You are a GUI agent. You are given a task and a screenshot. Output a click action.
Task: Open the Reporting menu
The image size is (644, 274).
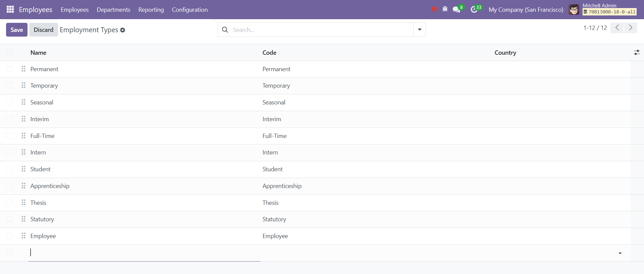tap(151, 10)
